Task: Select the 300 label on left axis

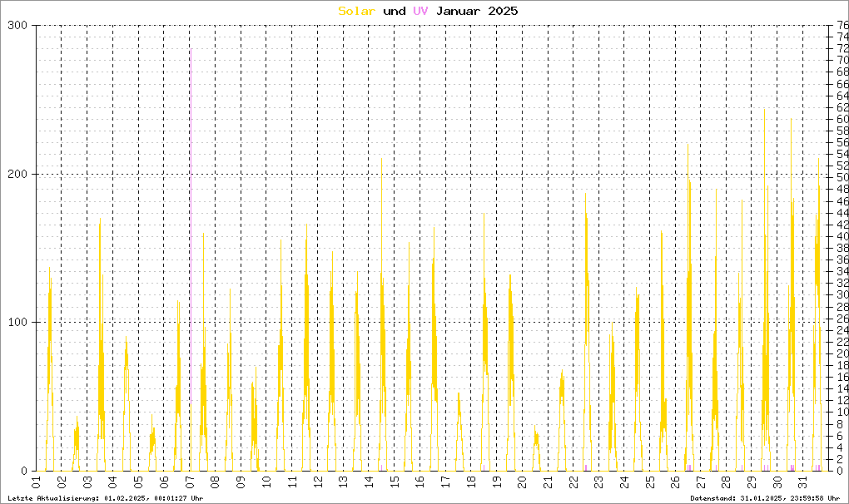Action: point(18,26)
